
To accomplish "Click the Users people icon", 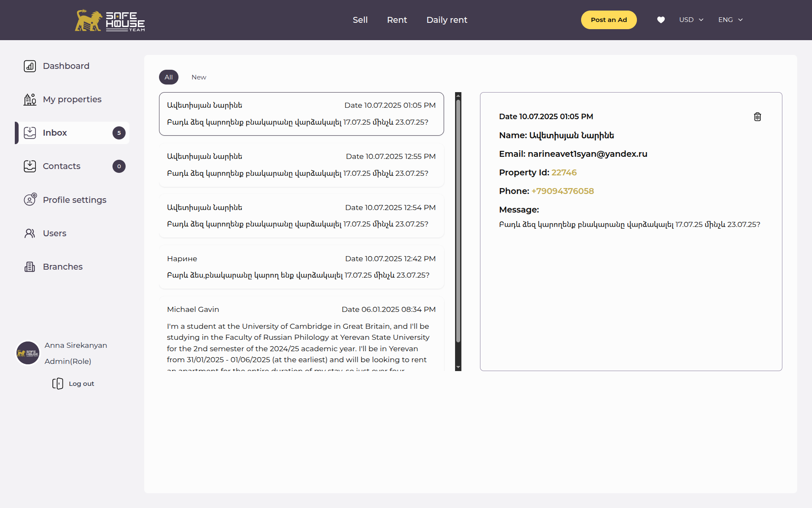I will click(x=30, y=233).
